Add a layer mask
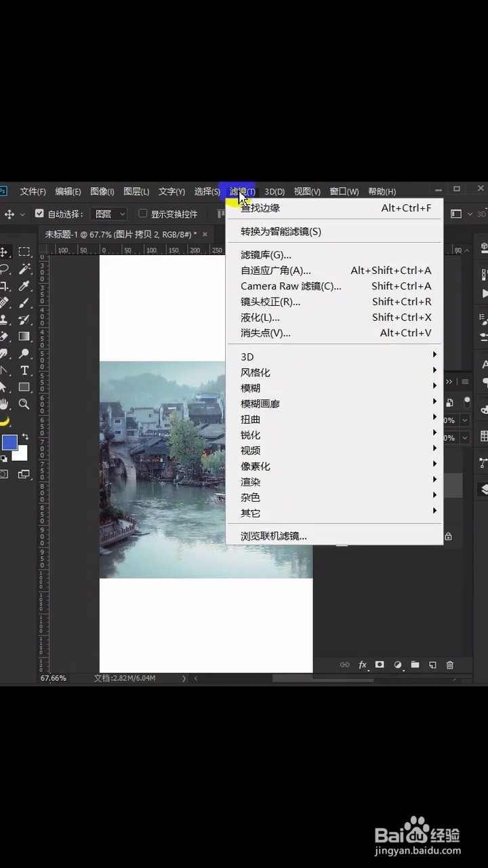Screen dimensions: 488x868 [x=380, y=665]
